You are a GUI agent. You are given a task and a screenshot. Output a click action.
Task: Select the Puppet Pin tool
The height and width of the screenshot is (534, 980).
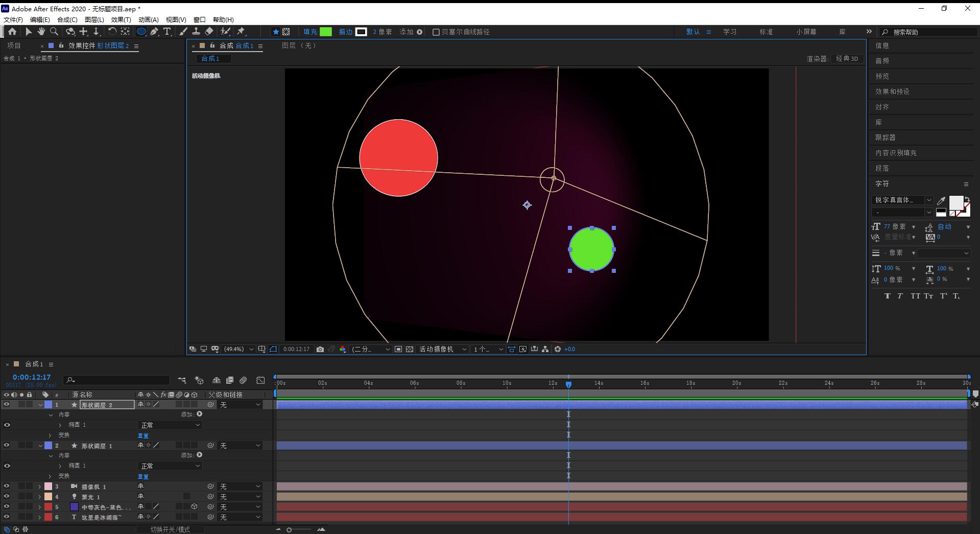tap(241, 32)
